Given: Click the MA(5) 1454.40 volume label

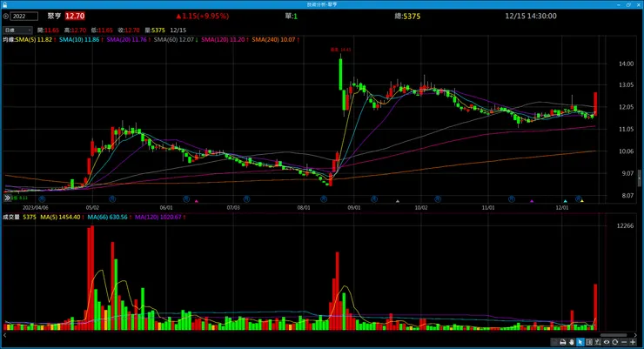Looking at the screenshot, I should pyautogui.click(x=62, y=218).
